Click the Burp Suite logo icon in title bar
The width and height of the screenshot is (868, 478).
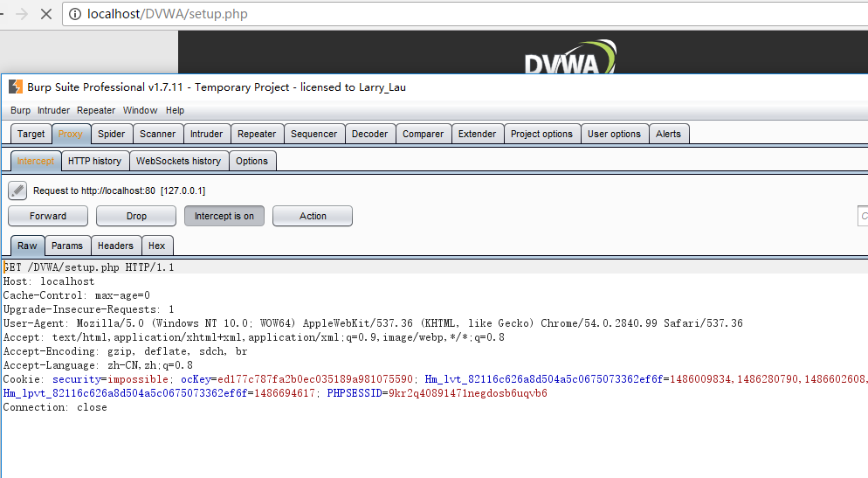(x=16, y=87)
